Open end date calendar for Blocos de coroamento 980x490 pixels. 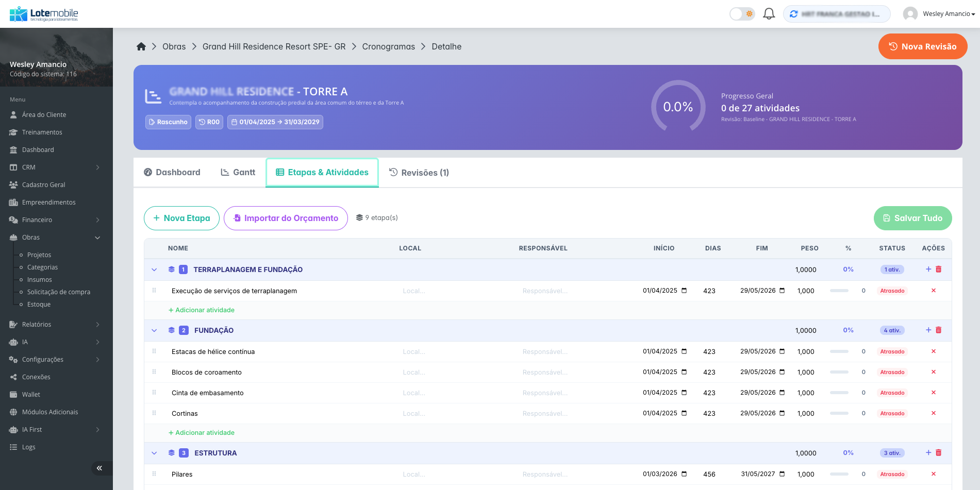[x=782, y=372]
